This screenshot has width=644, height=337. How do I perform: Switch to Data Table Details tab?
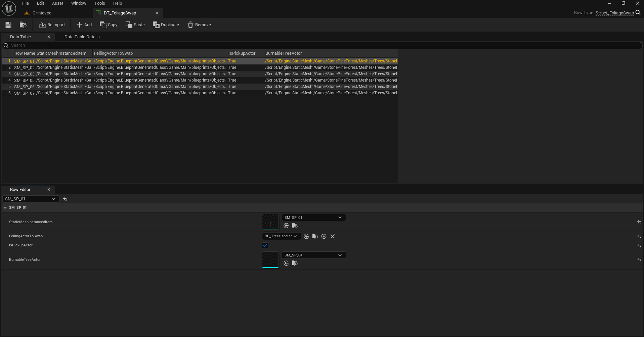tap(82, 37)
